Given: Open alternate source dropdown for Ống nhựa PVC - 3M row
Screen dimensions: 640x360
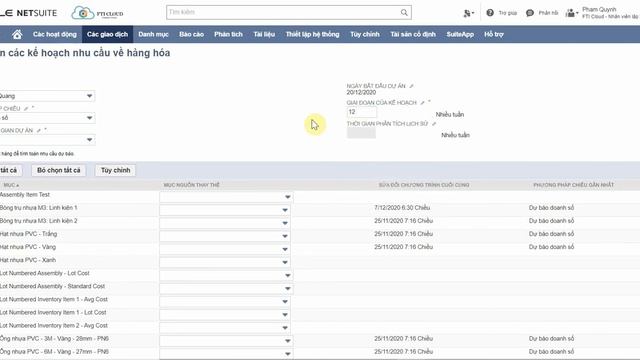Looking at the screenshot, I should 287,341.
